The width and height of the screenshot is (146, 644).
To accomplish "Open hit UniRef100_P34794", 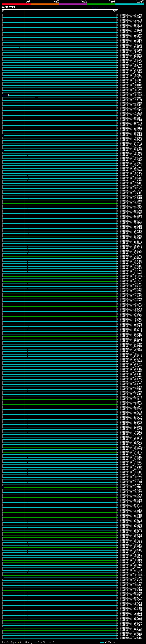I will pyautogui.click(x=131, y=48).
